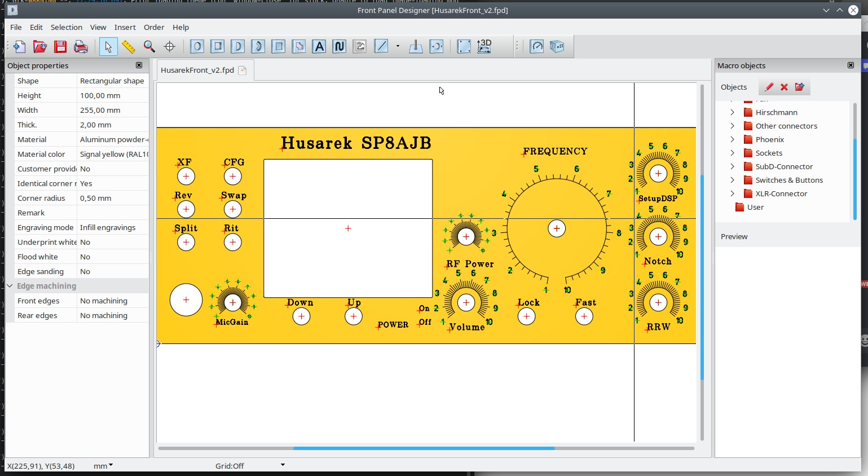
Task: Open the Order menu
Action: tap(153, 27)
